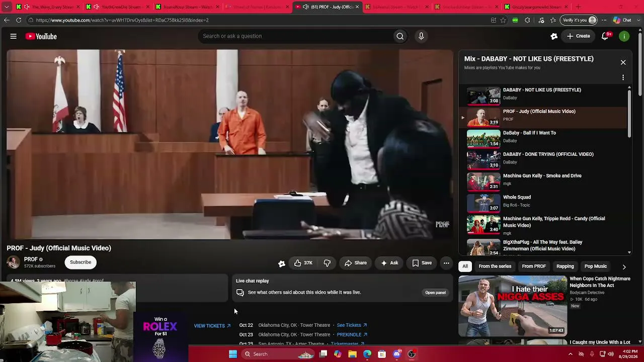This screenshot has width=644, height=362.
Task: Open the YouTube guide hamburger menu
Action: [14, 36]
